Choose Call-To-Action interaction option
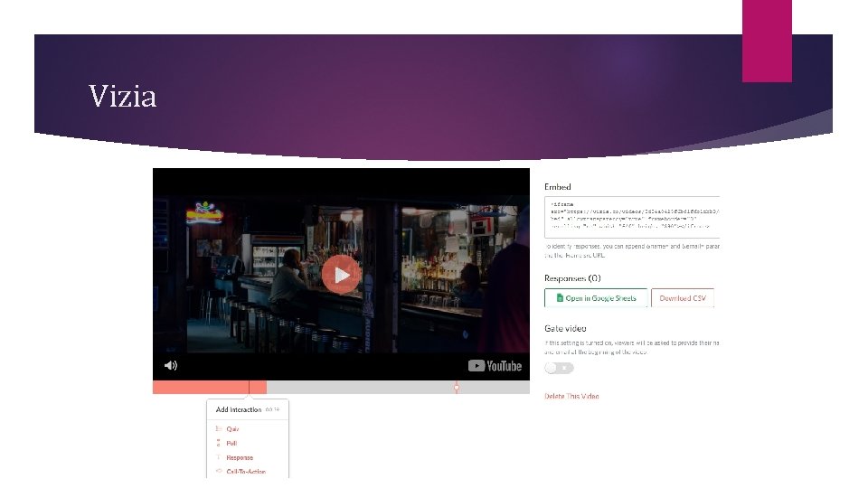 [x=246, y=472]
